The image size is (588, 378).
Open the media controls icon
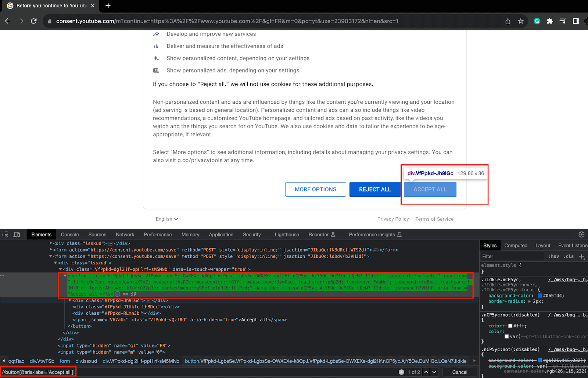pos(563,21)
